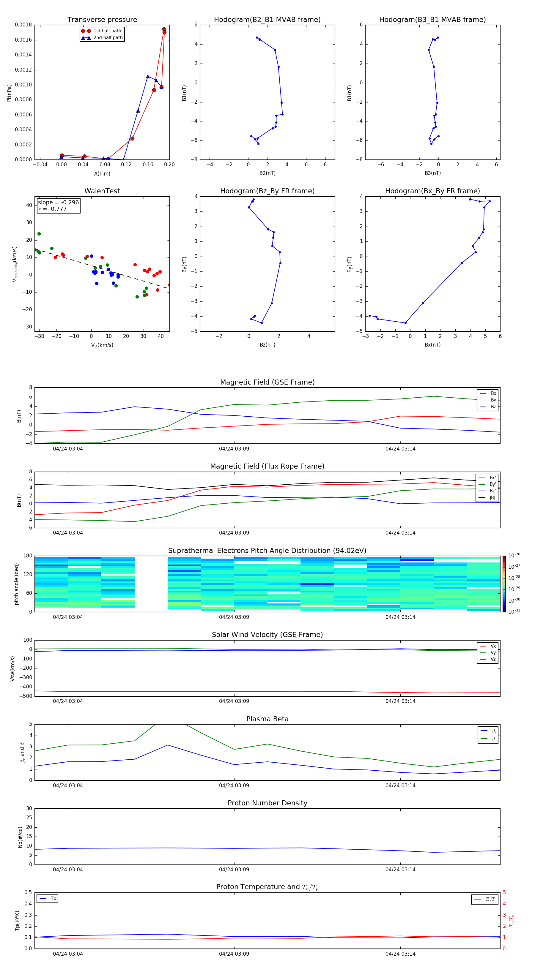Click the Suprathermal Electrons Pitch Angle Distribution title

[267, 551]
